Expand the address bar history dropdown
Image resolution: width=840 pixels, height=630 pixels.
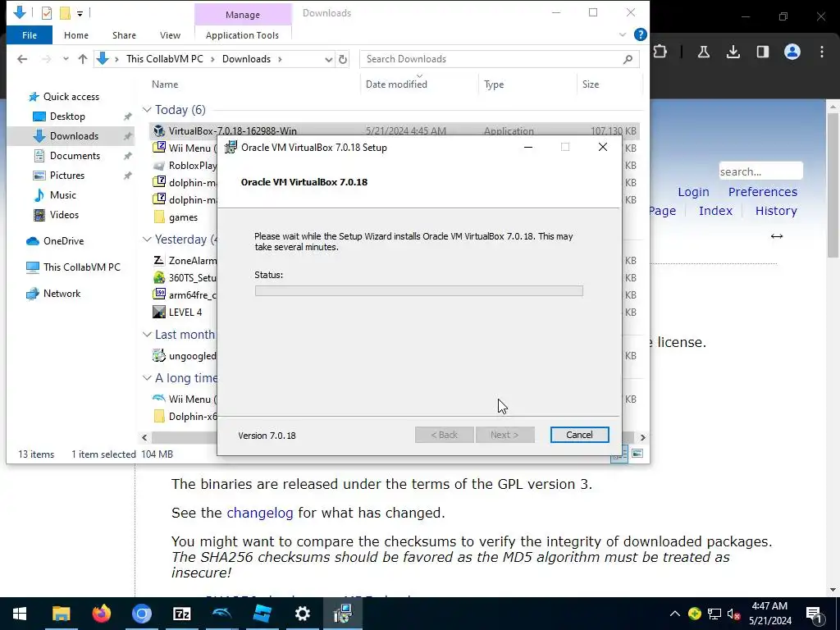[328, 59]
